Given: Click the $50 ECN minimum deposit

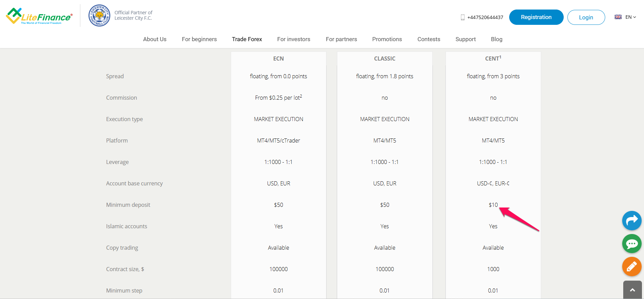Looking at the screenshot, I should (x=278, y=205).
